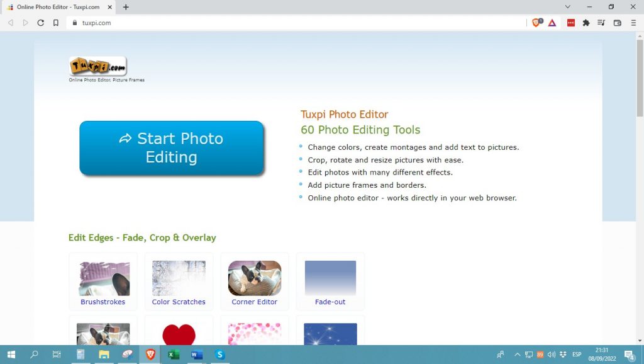Open the Color Scratches effect thumbnail
Viewport: 644px width, 364px height.
click(x=179, y=278)
